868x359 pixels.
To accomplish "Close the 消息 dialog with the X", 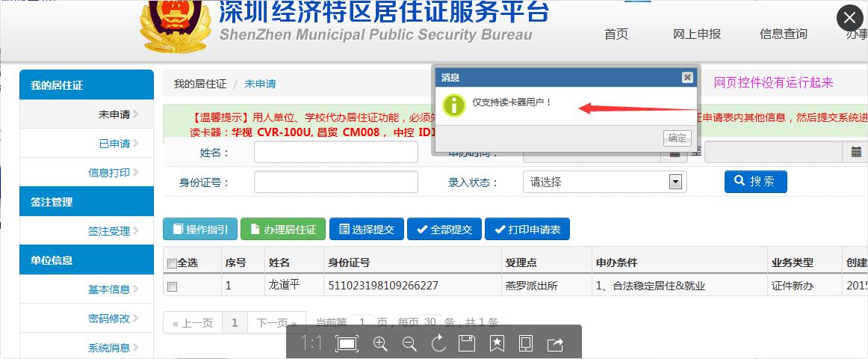I will coord(687,77).
